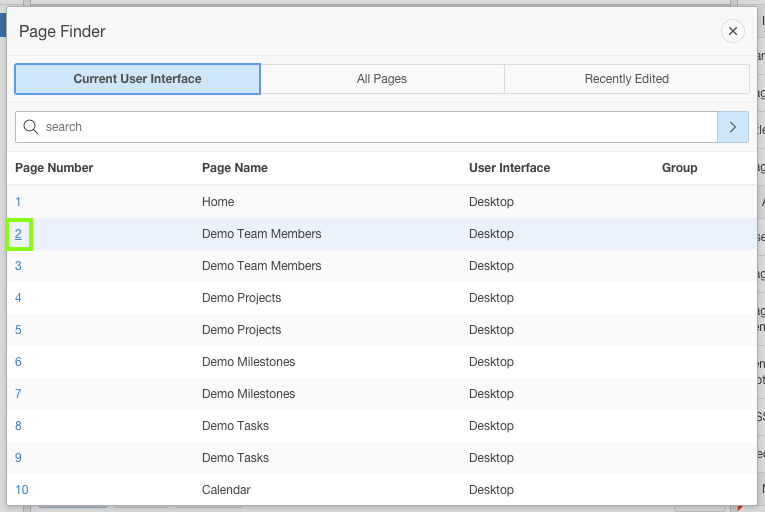Close the Page Finder dialog

tap(732, 31)
